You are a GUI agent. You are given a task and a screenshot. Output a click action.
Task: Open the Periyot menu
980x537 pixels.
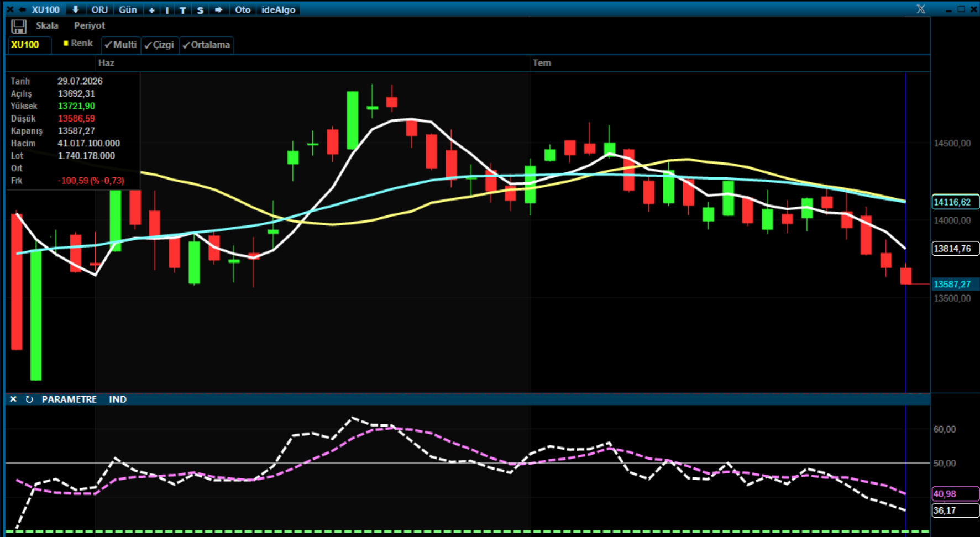[90, 26]
